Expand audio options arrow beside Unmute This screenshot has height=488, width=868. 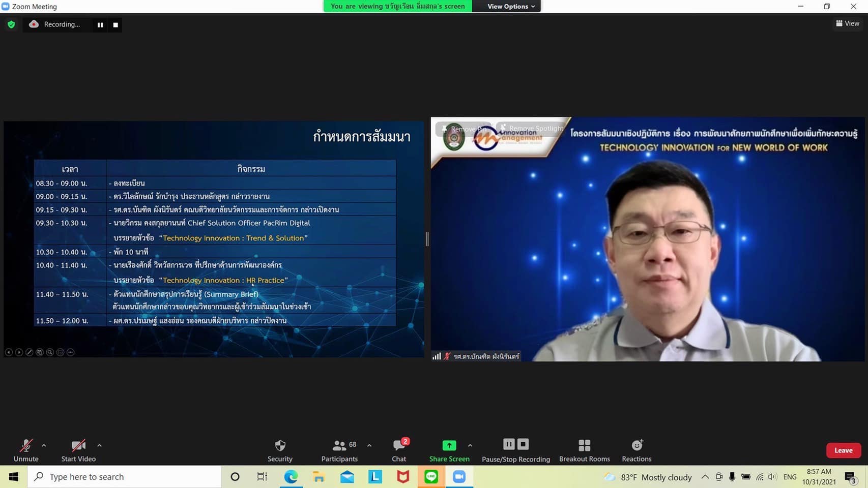point(44,445)
